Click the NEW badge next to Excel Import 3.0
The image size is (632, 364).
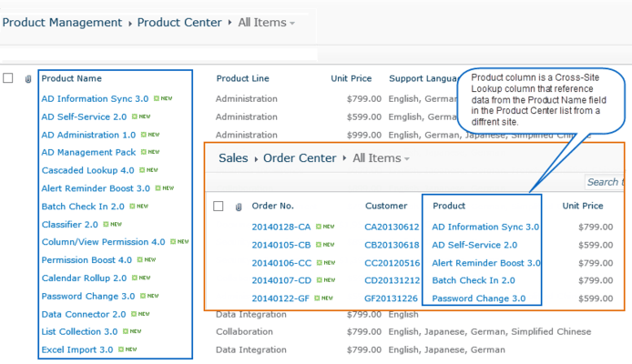[132, 349]
